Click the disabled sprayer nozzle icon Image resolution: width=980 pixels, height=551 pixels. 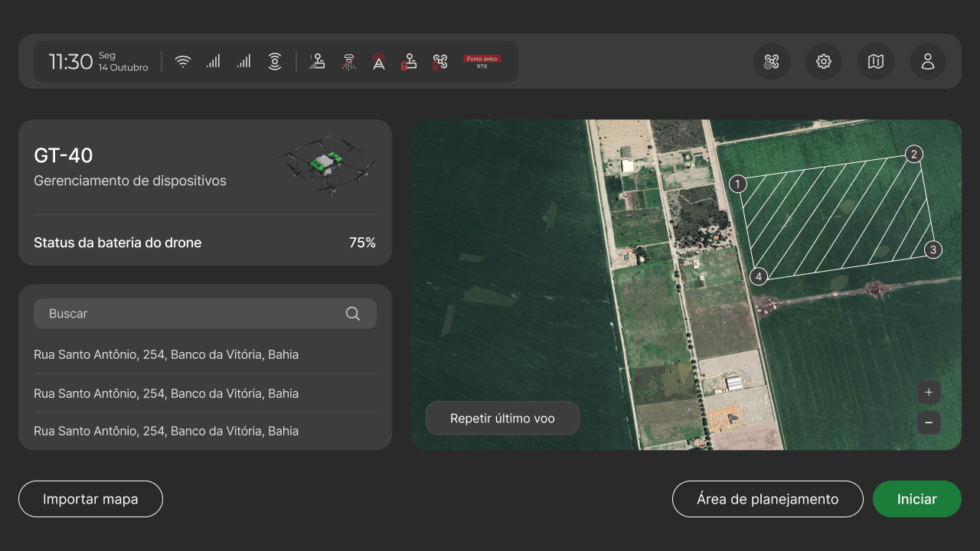click(x=348, y=61)
